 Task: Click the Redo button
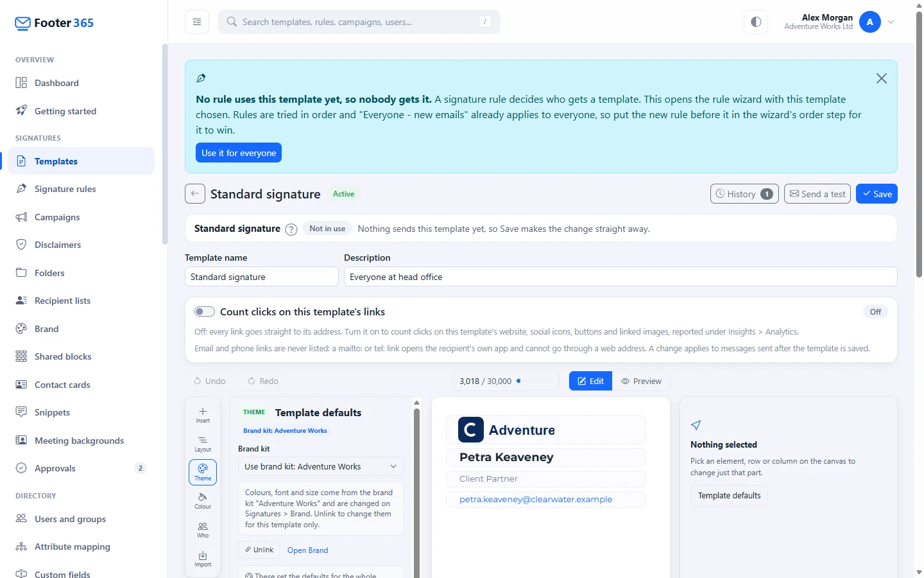point(263,381)
